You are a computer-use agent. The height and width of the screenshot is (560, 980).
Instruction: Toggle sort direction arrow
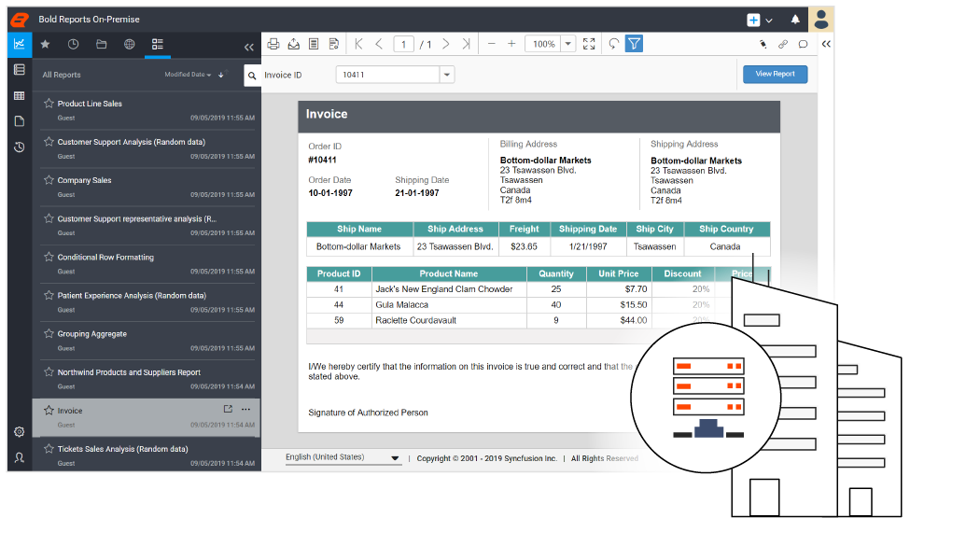pos(221,75)
